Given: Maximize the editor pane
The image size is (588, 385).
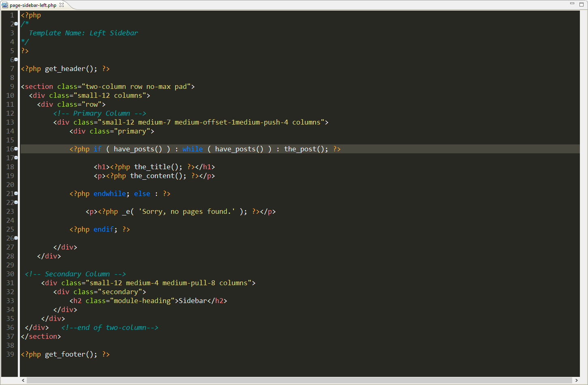Looking at the screenshot, I should [581, 4].
